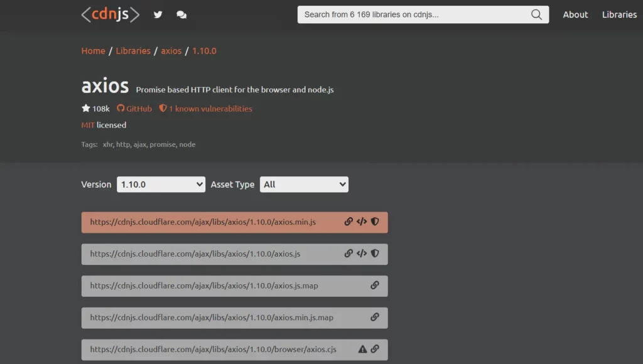643x364 pixels.
Task: Go to the axios breadcrumb
Action: [171, 51]
